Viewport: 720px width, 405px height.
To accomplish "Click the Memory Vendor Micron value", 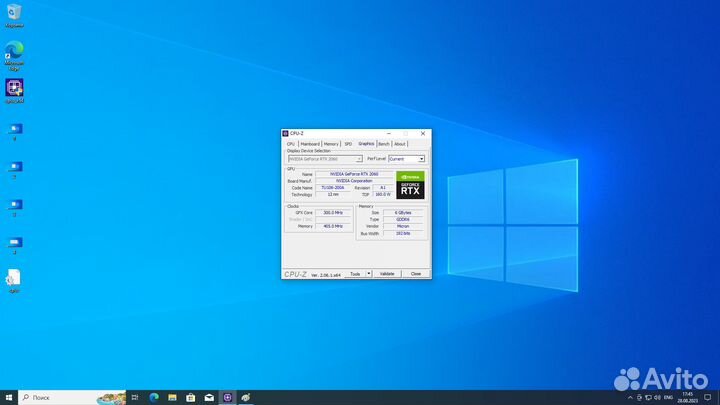I will click(x=403, y=226).
